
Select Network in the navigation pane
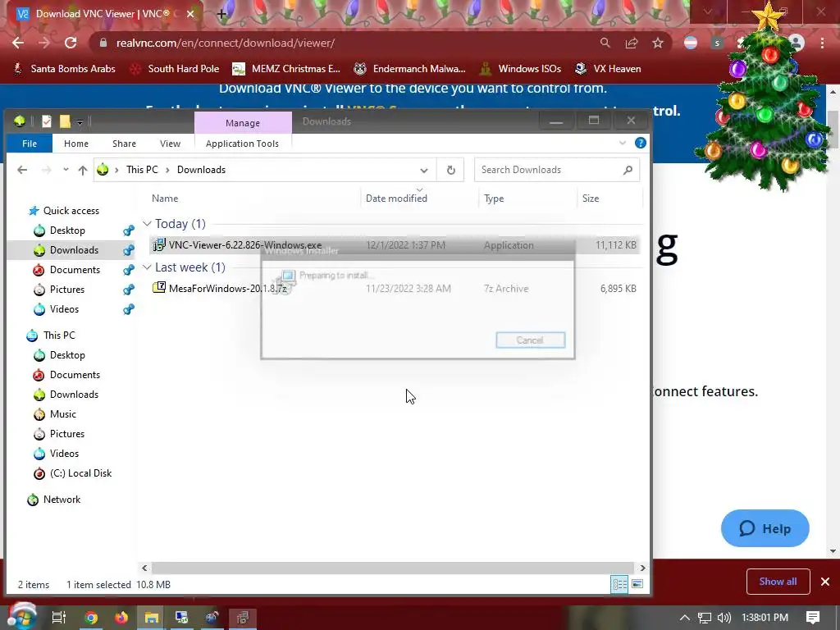tap(62, 500)
